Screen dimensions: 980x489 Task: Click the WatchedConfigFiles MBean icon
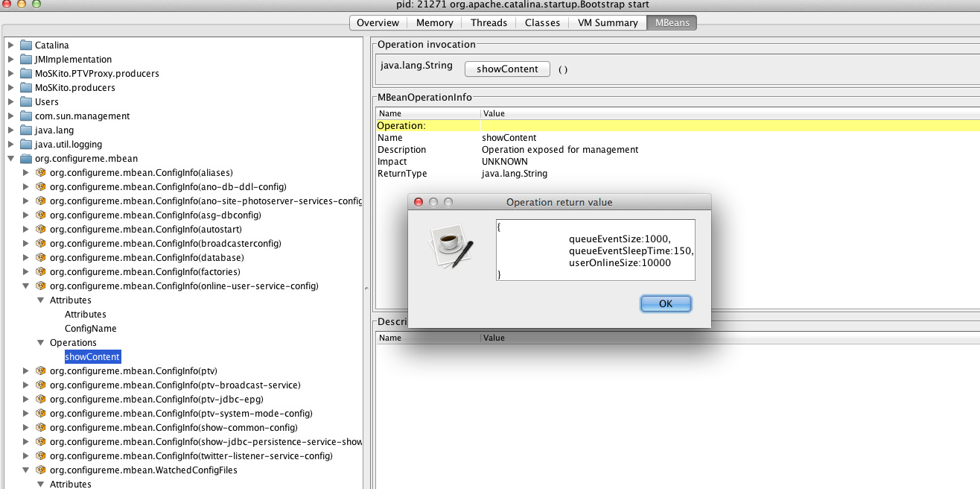41,470
